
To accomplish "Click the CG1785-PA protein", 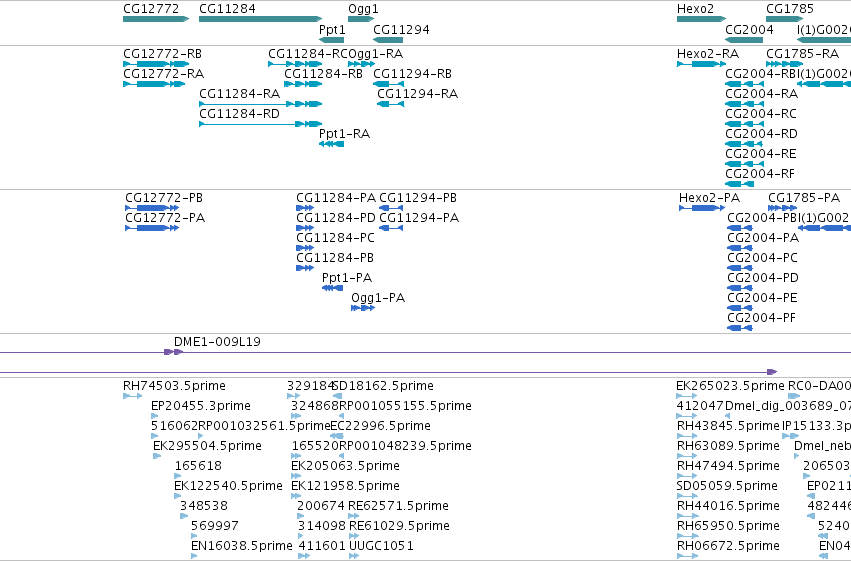I will tap(783, 208).
